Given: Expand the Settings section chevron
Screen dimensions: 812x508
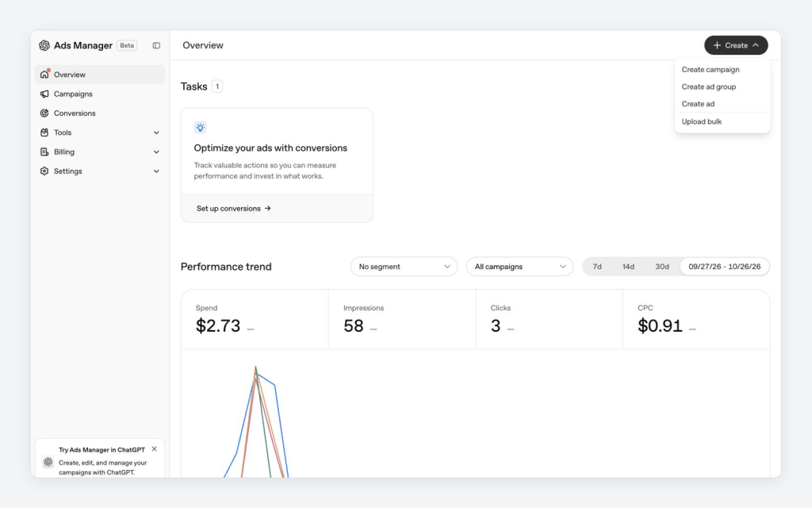Looking at the screenshot, I should (x=156, y=171).
